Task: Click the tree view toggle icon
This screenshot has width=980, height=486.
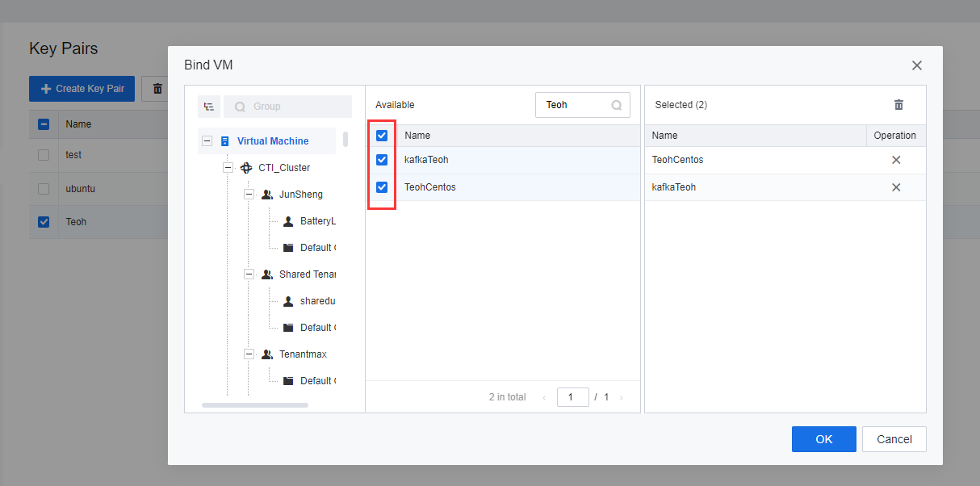Action: point(209,107)
